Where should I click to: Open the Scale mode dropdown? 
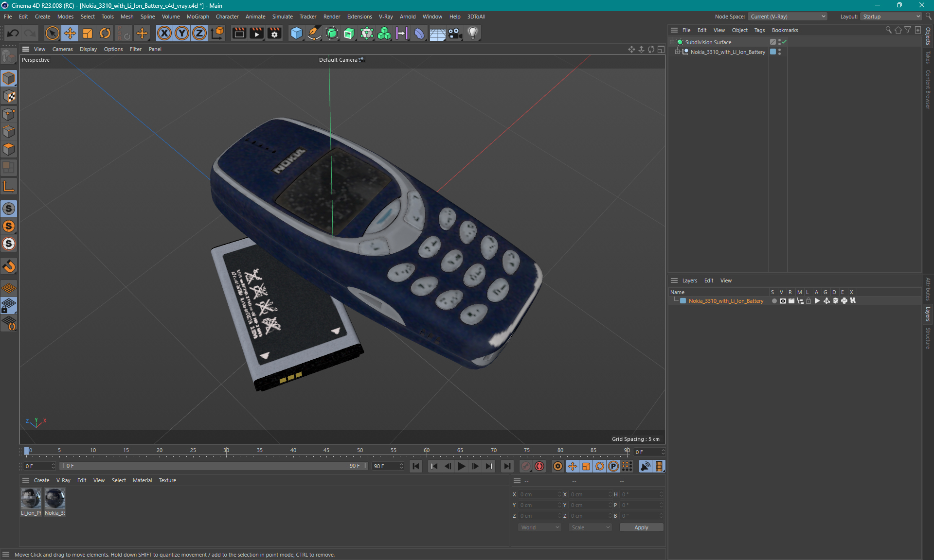590,527
